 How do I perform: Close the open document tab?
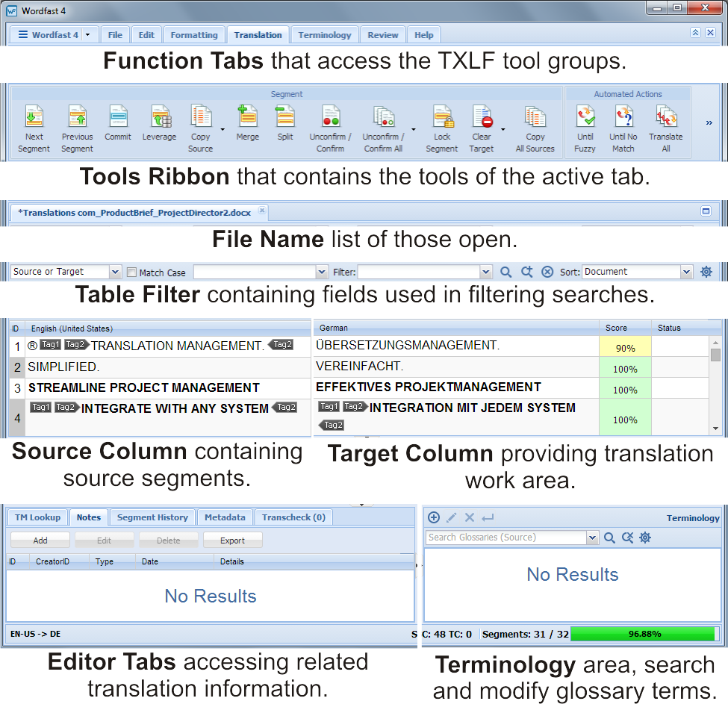[x=262, y=211]
